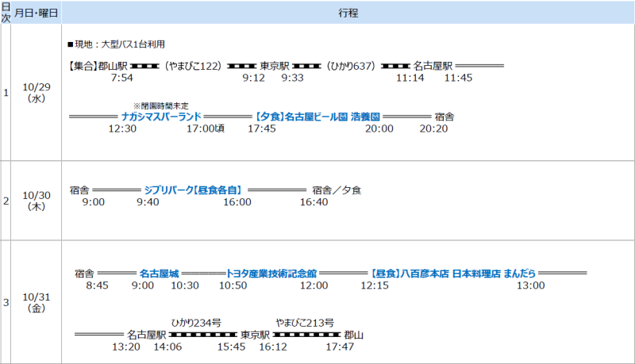The height and width of the screenshot is (364, 635).
Task: Select the 10/29 (水) date cell
Action: [37, 93]
